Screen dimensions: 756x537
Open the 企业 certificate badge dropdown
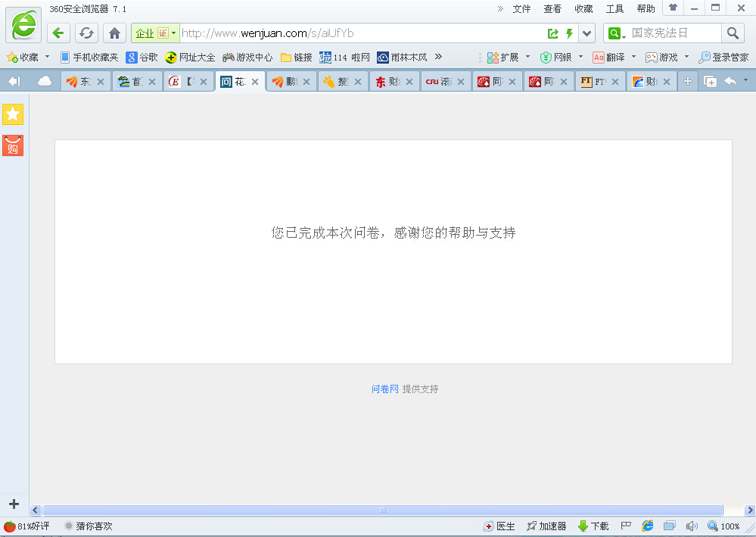[155, 33]
